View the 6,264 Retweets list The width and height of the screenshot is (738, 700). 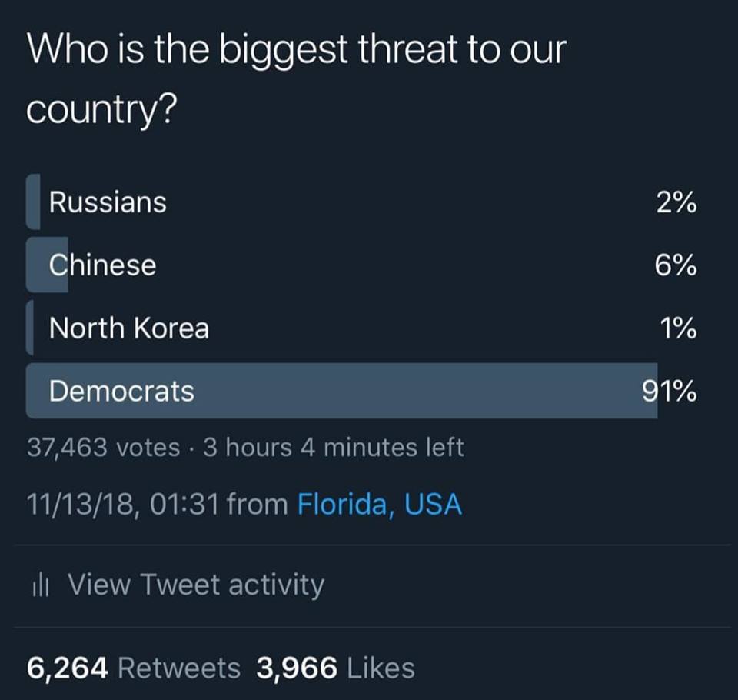tap(134, 668)
